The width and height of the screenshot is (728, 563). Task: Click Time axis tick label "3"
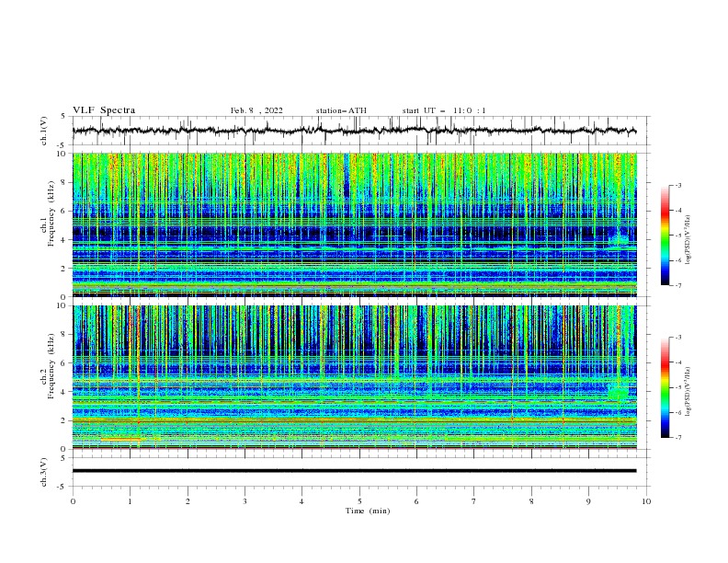245,501
